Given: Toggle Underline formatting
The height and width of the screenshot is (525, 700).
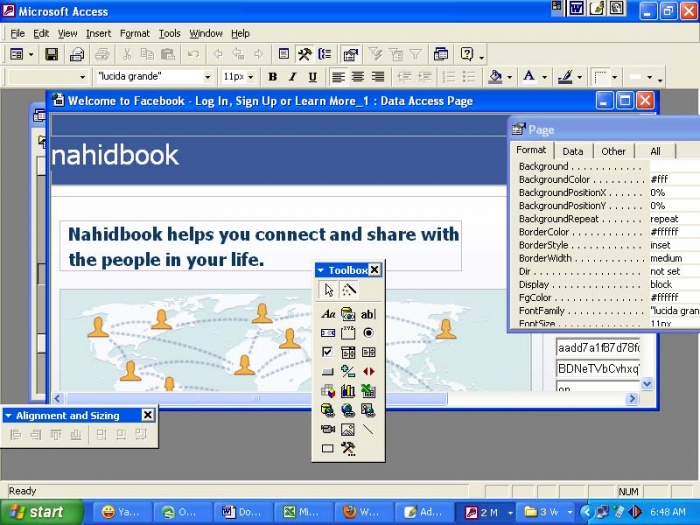Looking at the screenshot, I should tap(313, 77).
